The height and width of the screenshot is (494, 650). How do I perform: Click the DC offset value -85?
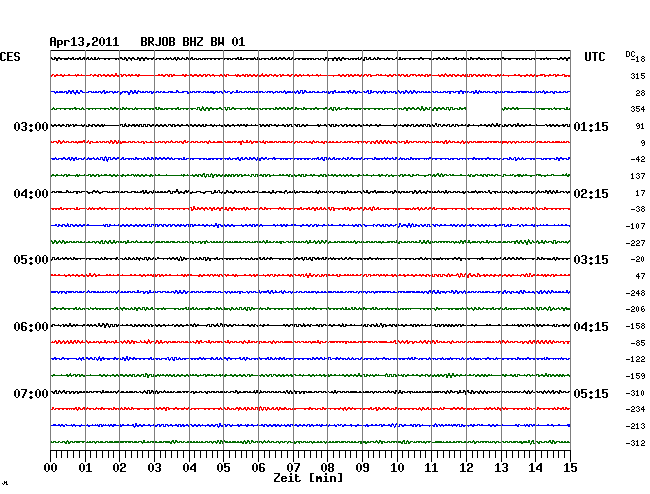[638, 343]
